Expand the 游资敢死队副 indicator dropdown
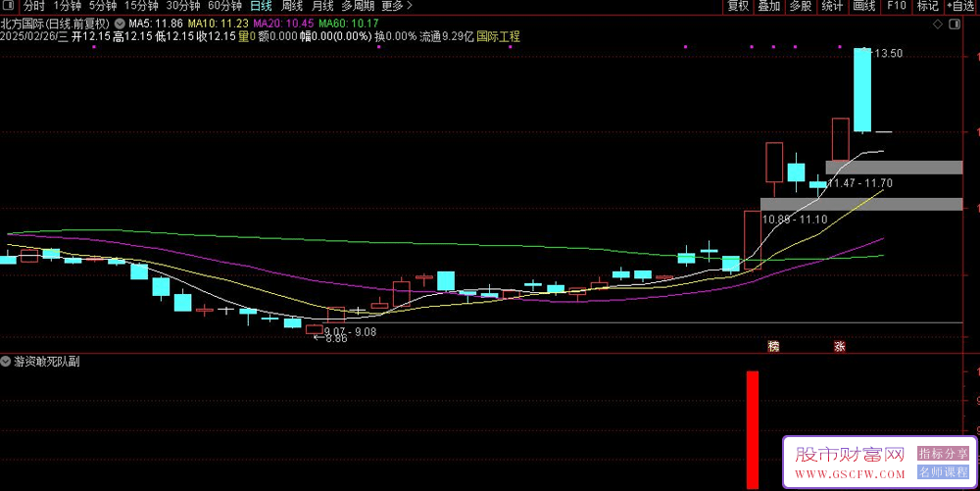Screen dimensions: 980x491 click(x=6, y=361)
